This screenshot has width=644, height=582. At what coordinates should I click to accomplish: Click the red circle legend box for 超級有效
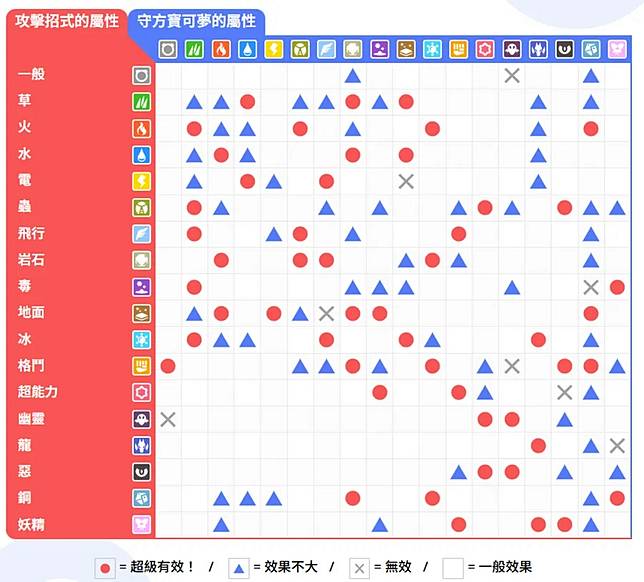tap(105, 568)
